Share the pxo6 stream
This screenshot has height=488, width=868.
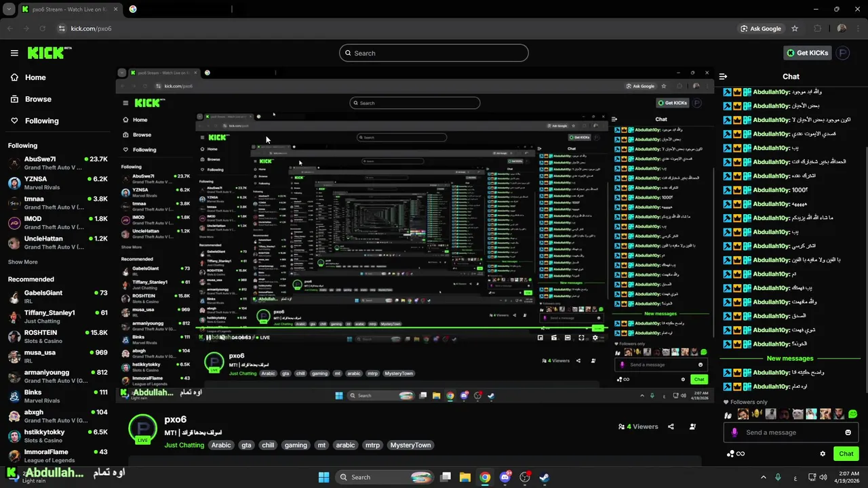tap(671, 426)
